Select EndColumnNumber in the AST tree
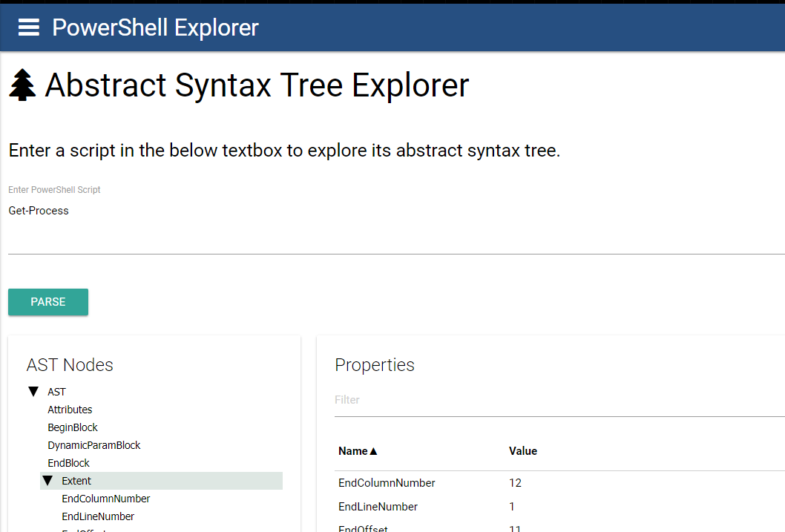The width and height of the screenshot is (785, 532). click(105, 499)
